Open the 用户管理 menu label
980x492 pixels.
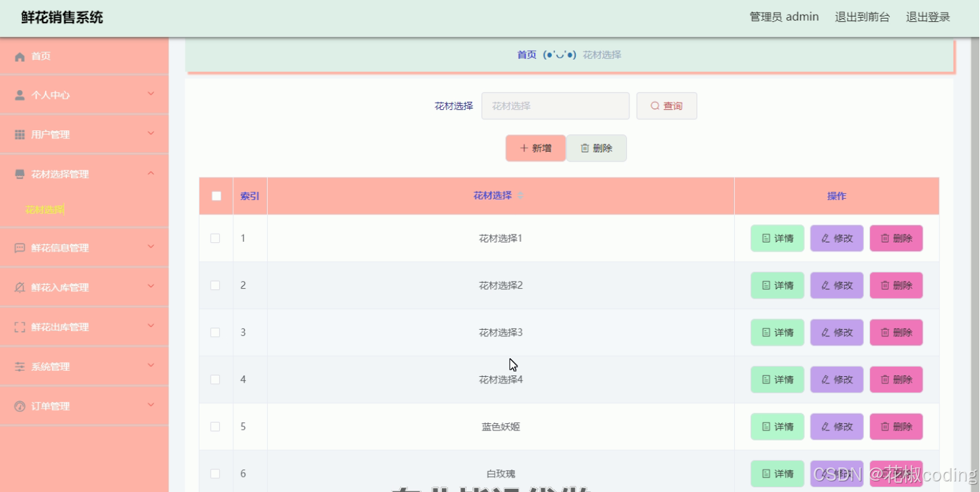pyautogui.click(x=50, y=135)
